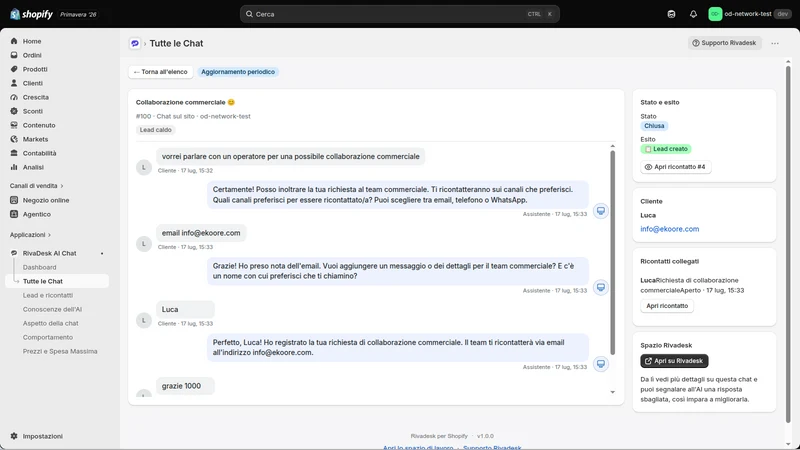Click the dev badge in top bar
The width and height of the screenshot is (800, 450).
782,14
